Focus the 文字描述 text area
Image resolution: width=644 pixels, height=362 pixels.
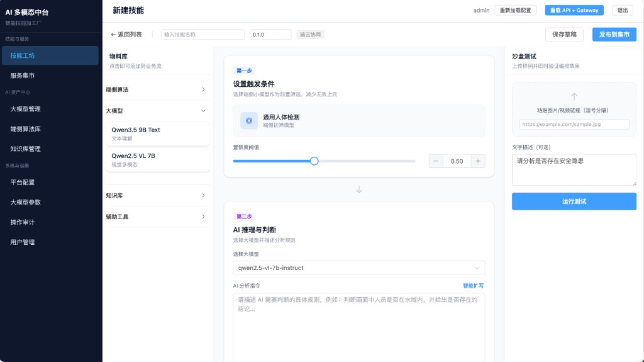tap(574, 170)
